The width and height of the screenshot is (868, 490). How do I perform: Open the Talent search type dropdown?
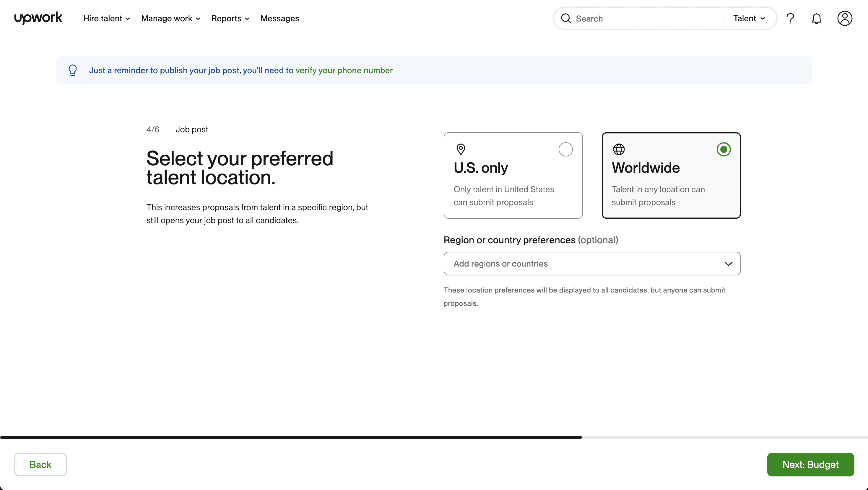tap(749, 19)
